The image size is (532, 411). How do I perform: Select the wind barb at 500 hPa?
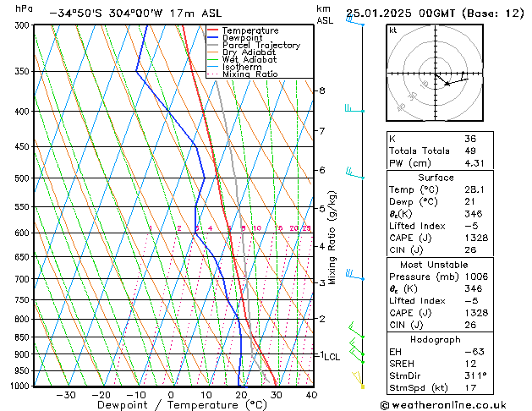click(x=355, y=176)
